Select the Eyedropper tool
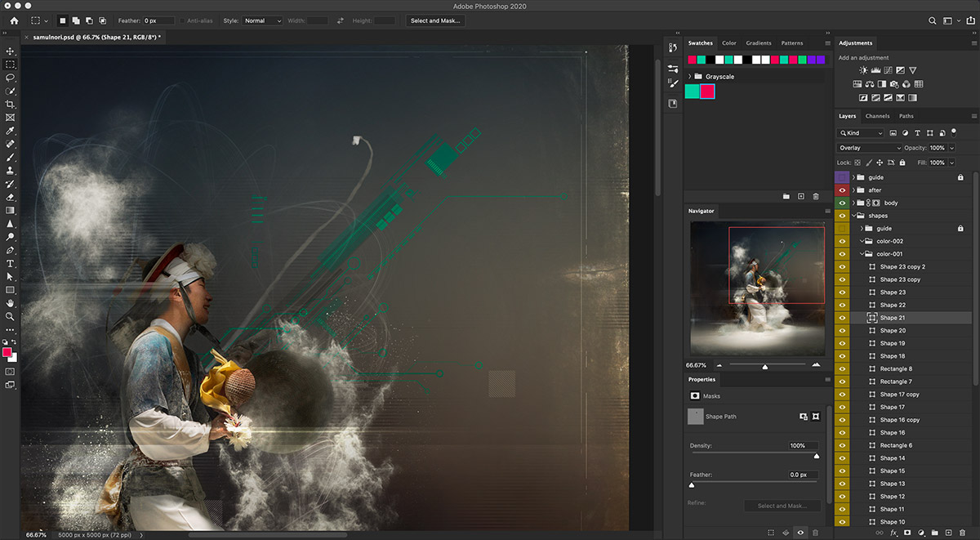The image size is (980, 540). (11, 131)
